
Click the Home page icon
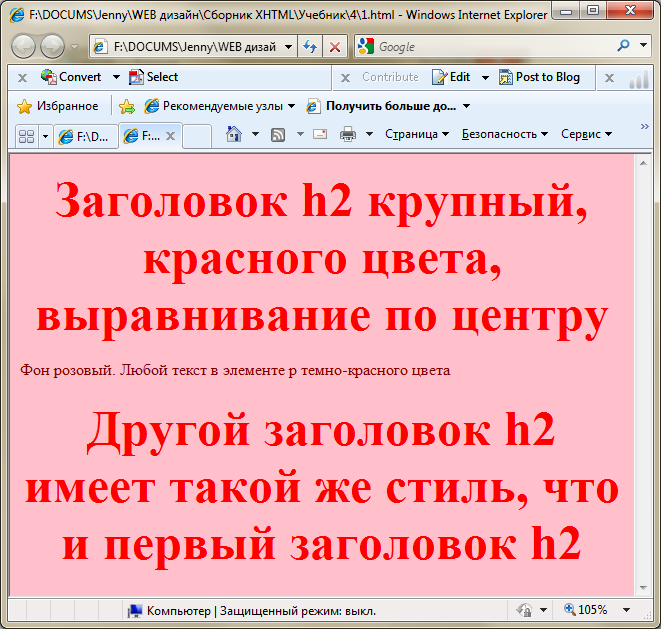pyautogui.click(x=233, y=134)
